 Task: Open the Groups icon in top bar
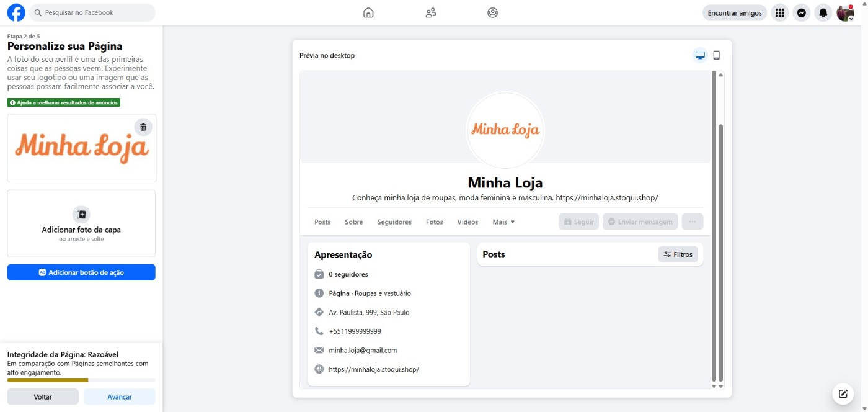coord(493,12)
